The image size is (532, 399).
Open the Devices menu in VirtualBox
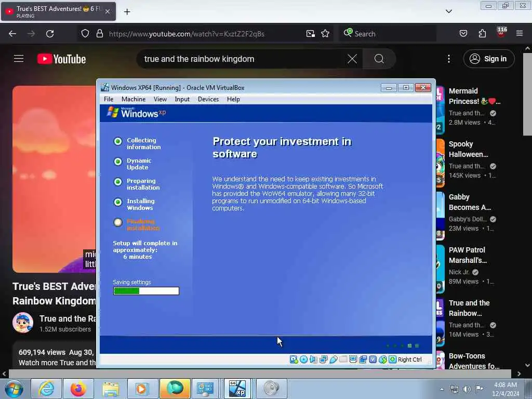pyautogui.click(x=208, y=99)
